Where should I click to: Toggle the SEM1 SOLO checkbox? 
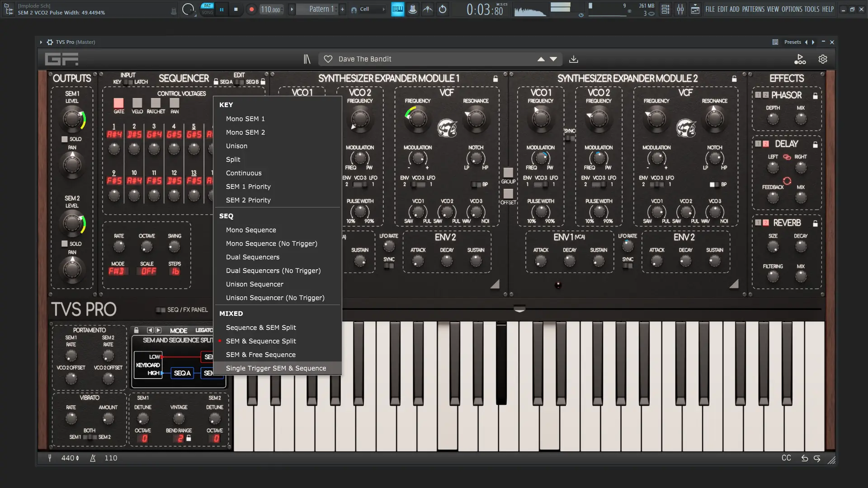coord(65,139)
